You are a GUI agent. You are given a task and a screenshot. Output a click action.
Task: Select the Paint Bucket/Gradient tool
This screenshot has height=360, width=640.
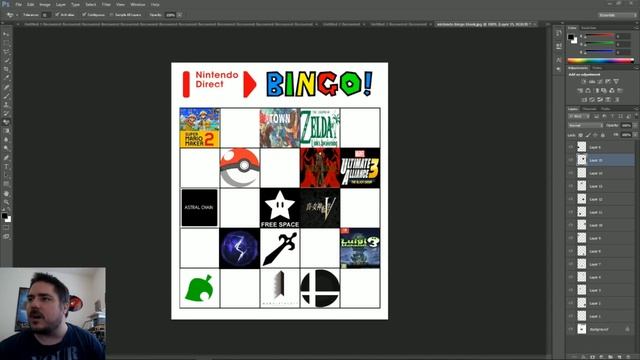[6, 131]
